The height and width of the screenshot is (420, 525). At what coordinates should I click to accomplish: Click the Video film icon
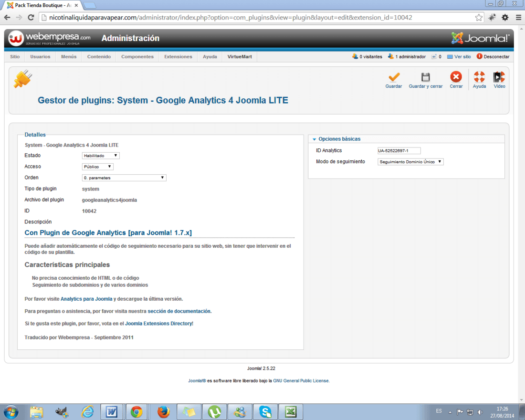pos(499,77)
